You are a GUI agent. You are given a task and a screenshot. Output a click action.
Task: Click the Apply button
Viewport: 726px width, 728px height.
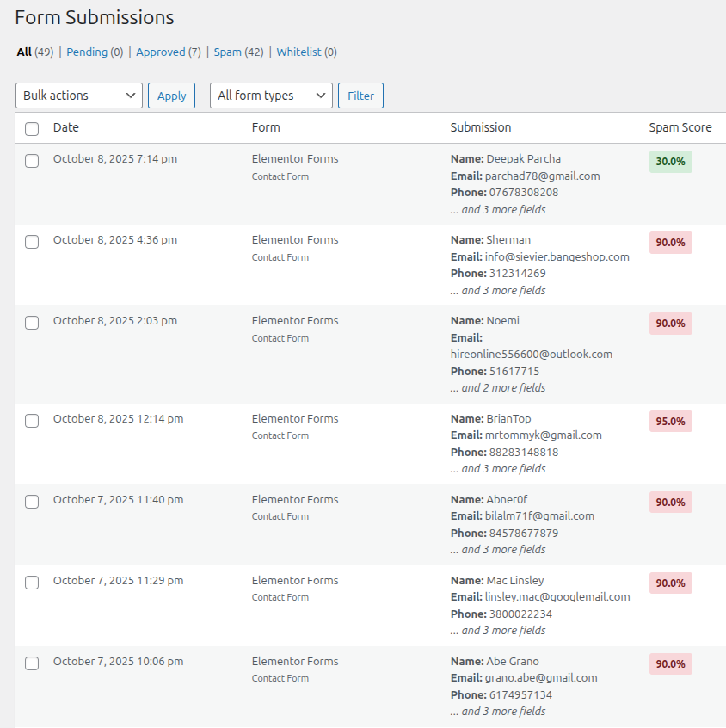[171, 96]
